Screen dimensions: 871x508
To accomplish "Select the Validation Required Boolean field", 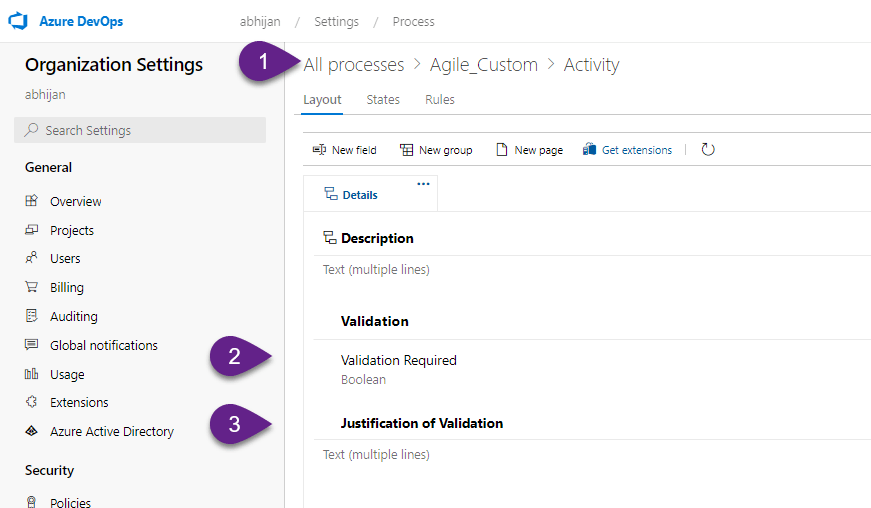I will (x=398, y=368).
